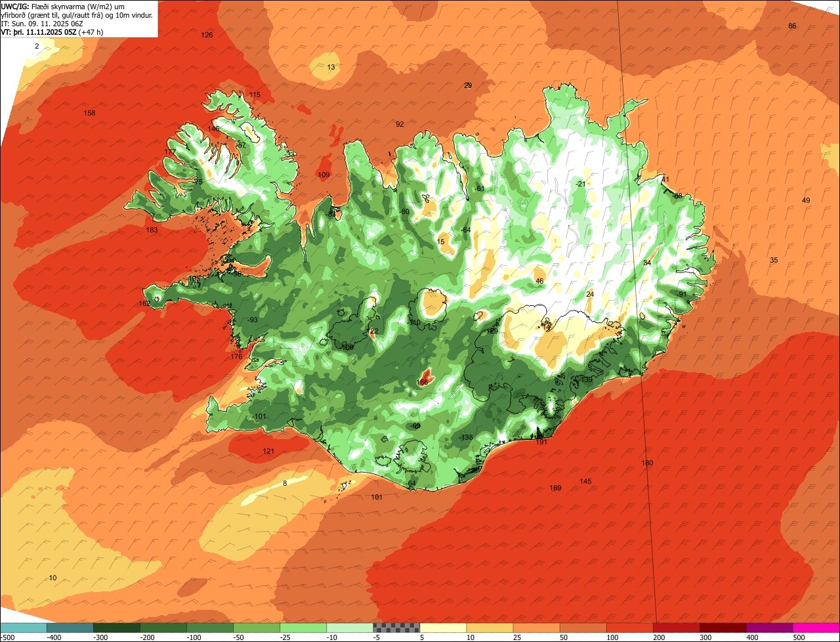Viewport: 840px width, 642px height.
Task: Click the map value 91
Action: pos(682,294)
